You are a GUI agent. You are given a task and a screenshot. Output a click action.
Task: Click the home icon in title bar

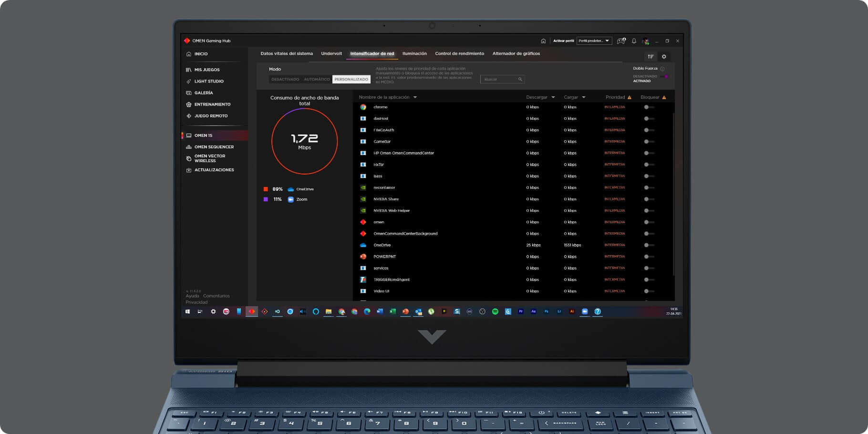(543, 41)
